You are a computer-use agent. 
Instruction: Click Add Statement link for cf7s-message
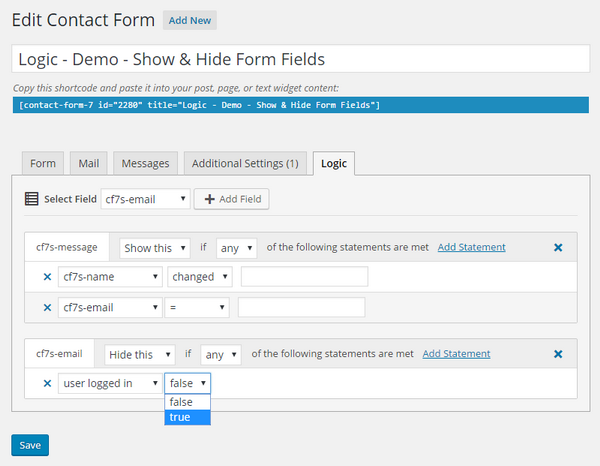tap(471, 247)
